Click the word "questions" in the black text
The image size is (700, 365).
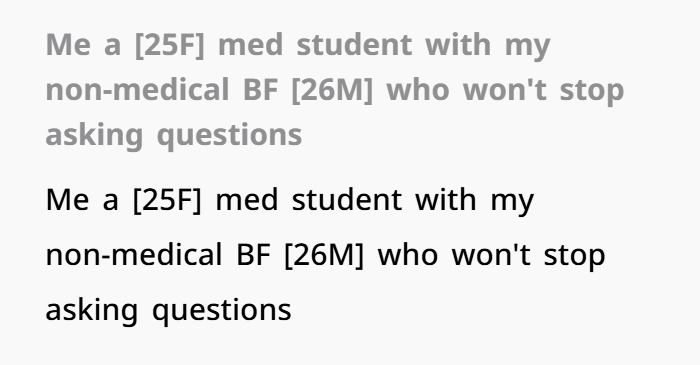pyautogui.click(x=222, y=311)
